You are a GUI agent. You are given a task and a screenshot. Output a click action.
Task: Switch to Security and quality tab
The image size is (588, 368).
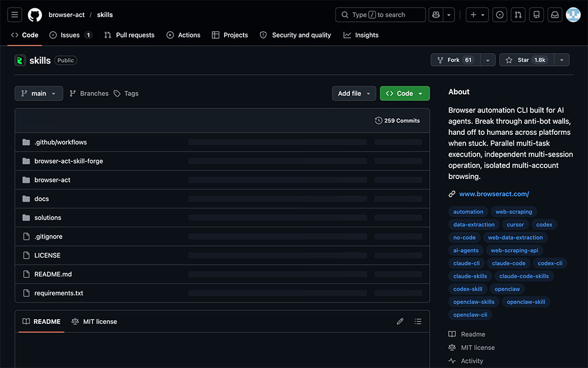pos(296,35)
